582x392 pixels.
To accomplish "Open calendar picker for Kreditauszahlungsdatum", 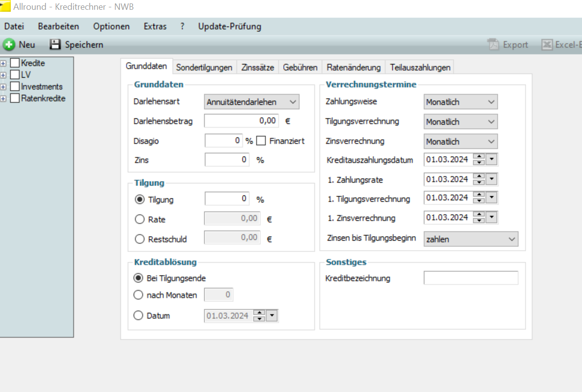I will point(492,160).
